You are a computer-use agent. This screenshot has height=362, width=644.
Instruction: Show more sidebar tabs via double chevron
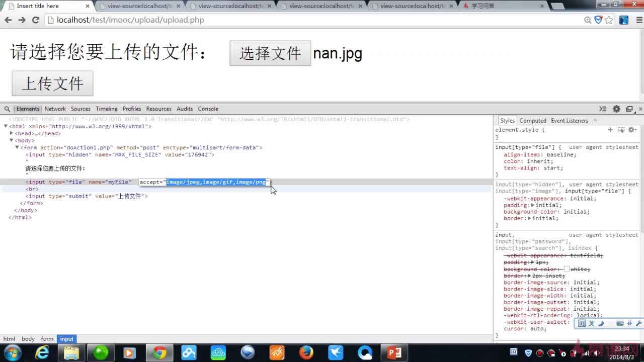tap(595, 121)
